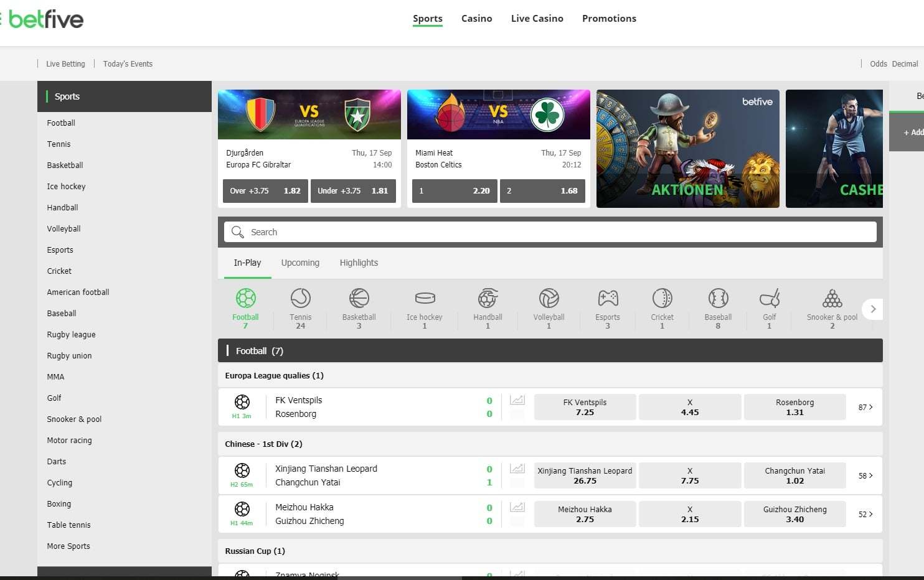Viewport: 924px width, 580px height.
Task: Click the search magnifier icon
Action: click(x=237, y=232)
